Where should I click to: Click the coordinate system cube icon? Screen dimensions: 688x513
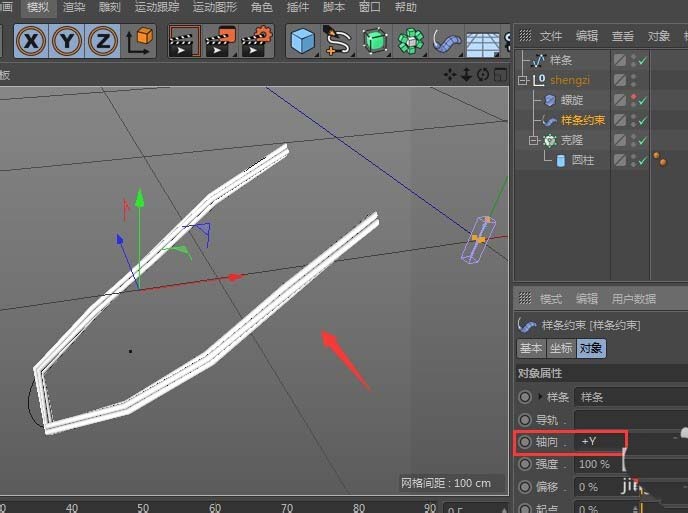[x=139, y=41]
